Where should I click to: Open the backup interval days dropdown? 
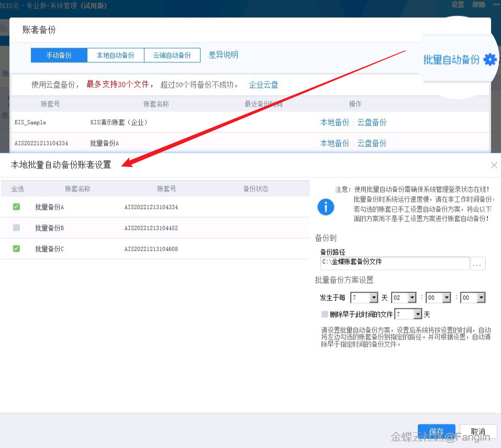(373, 298)
